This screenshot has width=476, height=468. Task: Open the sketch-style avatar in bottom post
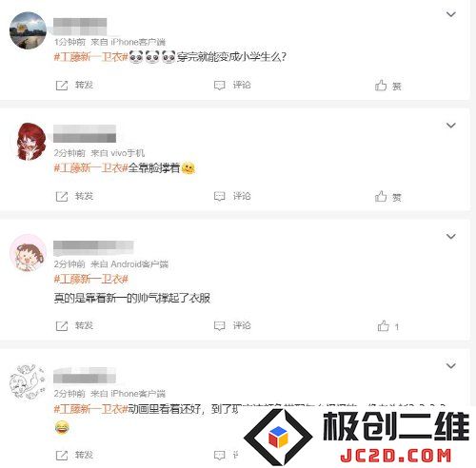tap(28, 381)
